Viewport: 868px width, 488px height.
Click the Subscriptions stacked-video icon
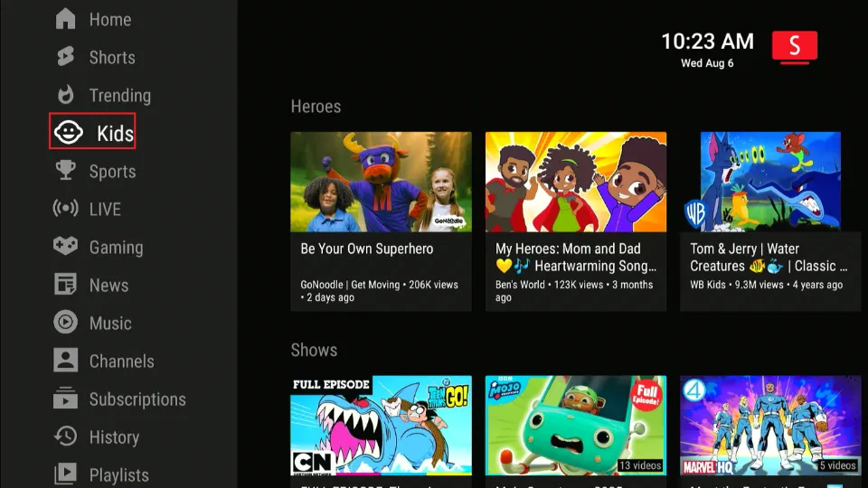[x=65, y=399]
